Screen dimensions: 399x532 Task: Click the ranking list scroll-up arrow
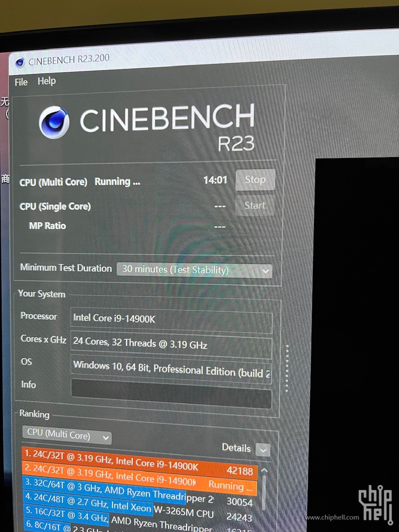click(x=264, y=470)
